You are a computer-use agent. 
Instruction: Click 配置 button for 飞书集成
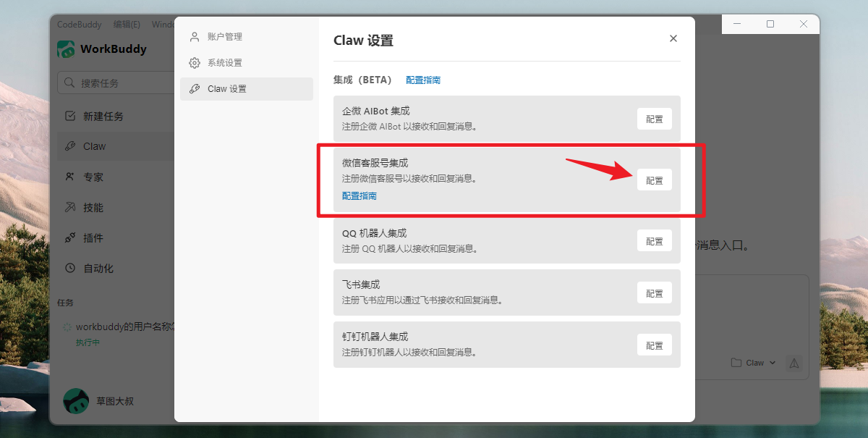(x=654, y=293)
